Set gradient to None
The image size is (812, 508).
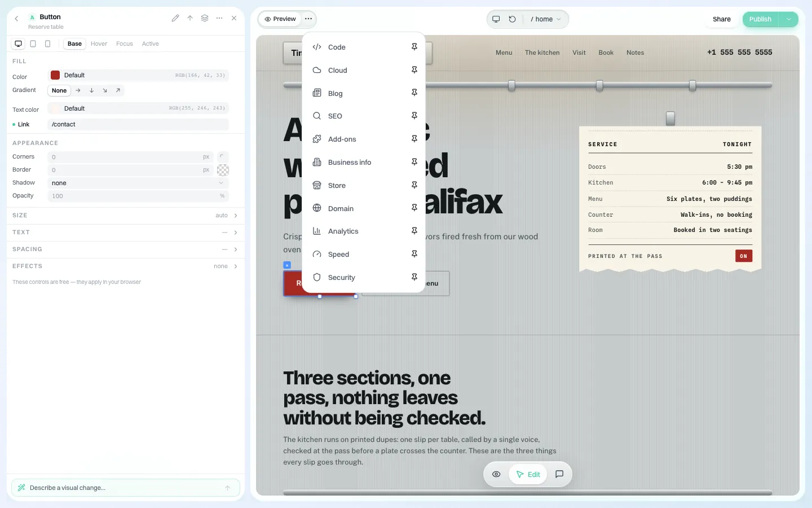coord(59,90)
